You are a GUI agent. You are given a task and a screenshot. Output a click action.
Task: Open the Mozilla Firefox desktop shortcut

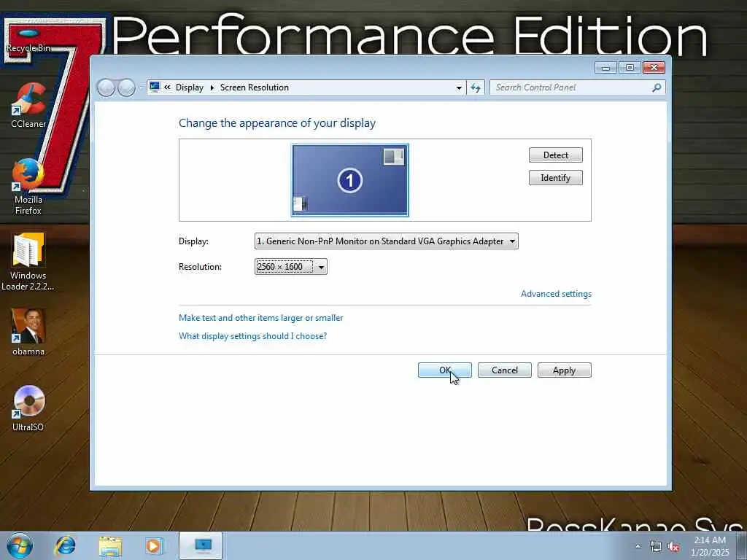point(28,187)
